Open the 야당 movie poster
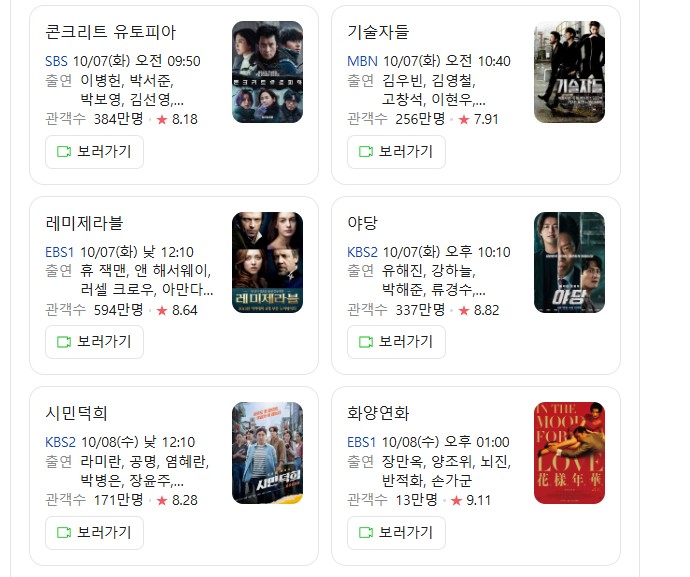 tap(569, 263)
